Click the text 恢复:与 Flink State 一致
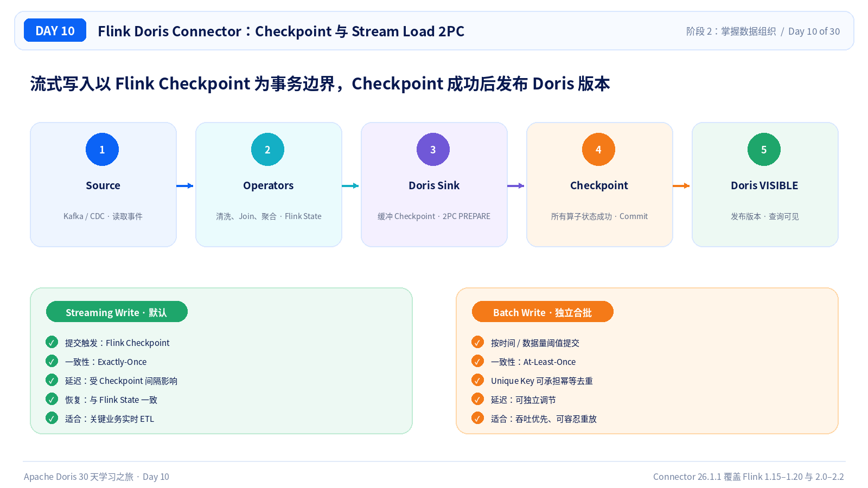This screenshot has width=868, height=488. (111, 400)
